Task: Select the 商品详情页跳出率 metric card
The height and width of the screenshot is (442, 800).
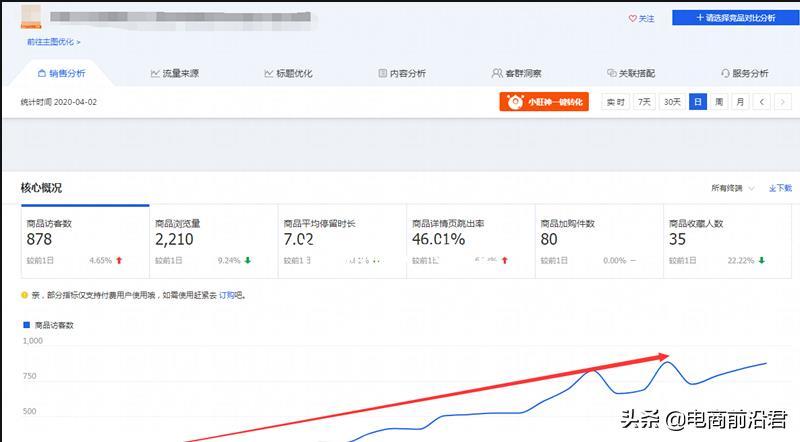Action: click(x=471, y=241)
